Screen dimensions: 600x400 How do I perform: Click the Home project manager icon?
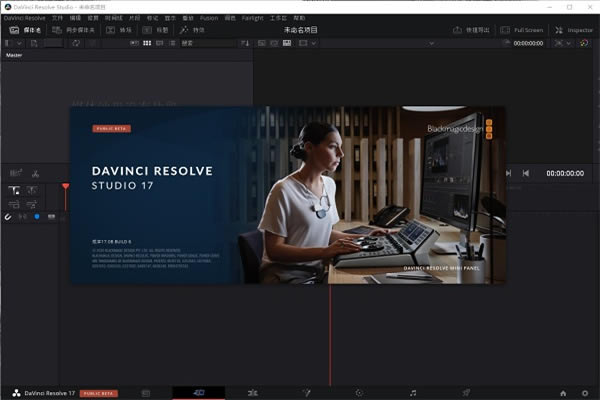(x=563, y=393)
